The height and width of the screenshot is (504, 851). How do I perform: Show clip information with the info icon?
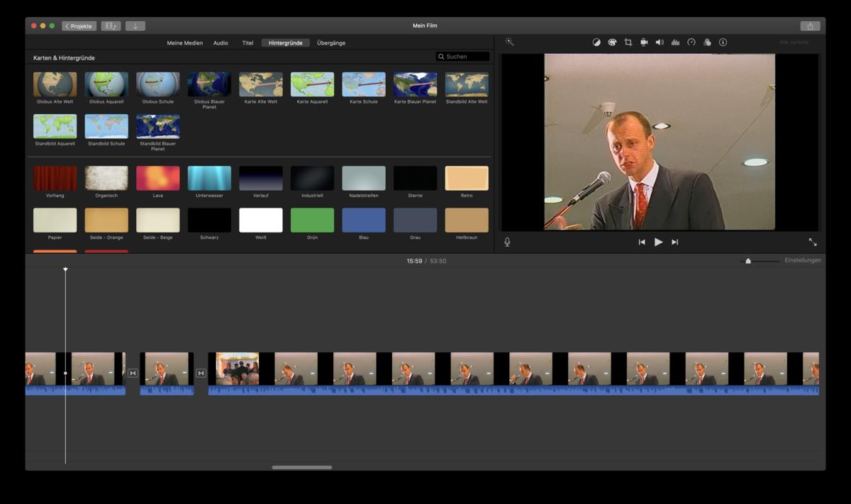point(723,43)
